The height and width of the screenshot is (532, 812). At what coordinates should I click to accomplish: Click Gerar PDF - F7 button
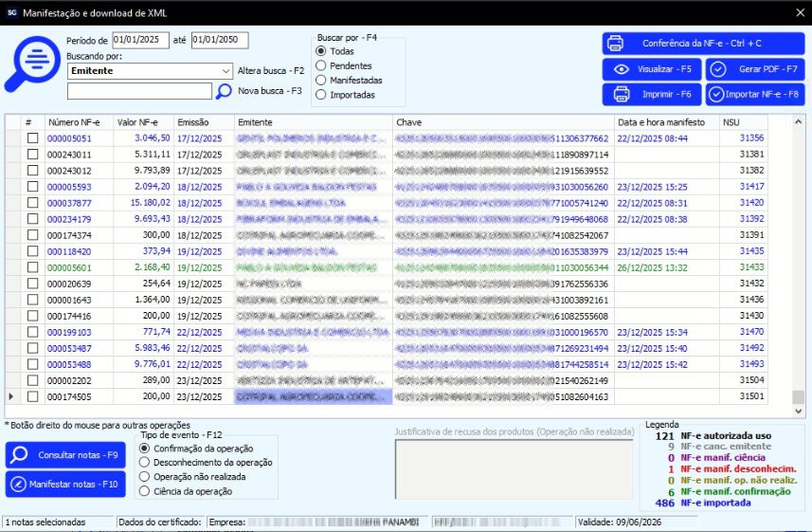click(755, 69)
